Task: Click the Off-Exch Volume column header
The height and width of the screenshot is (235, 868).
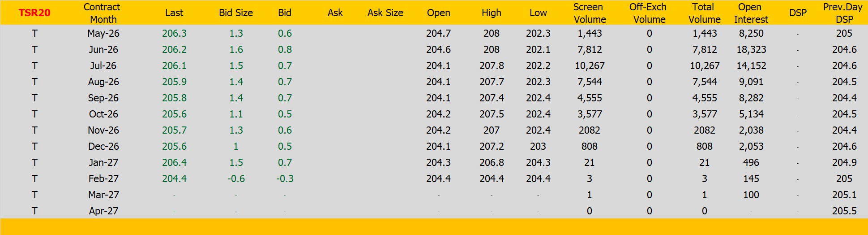Action: 649,13
